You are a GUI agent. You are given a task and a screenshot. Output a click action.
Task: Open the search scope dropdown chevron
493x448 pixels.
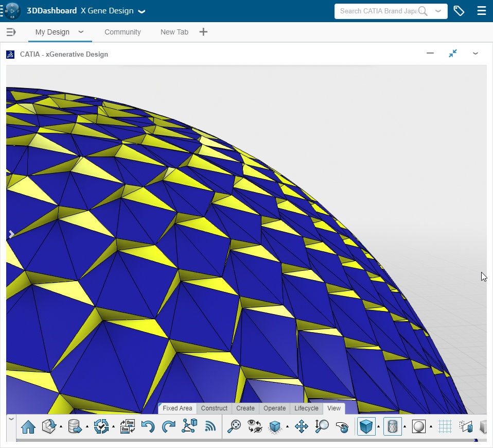click(438, 11)
